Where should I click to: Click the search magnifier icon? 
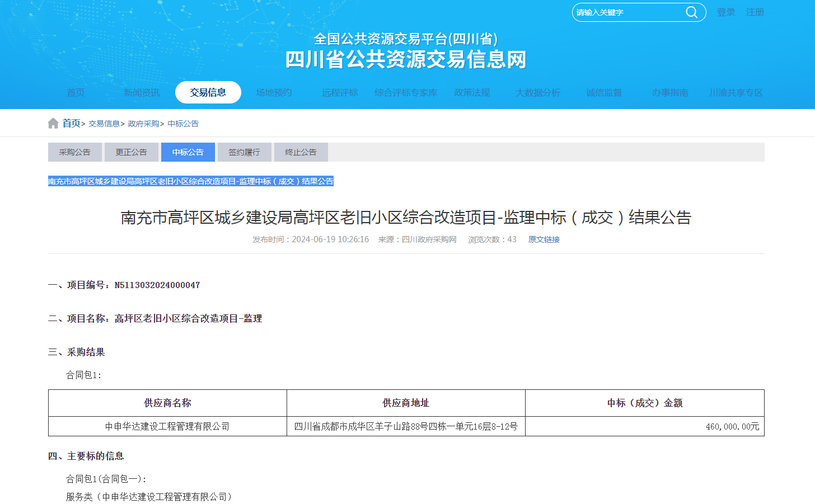coord(691,12)
